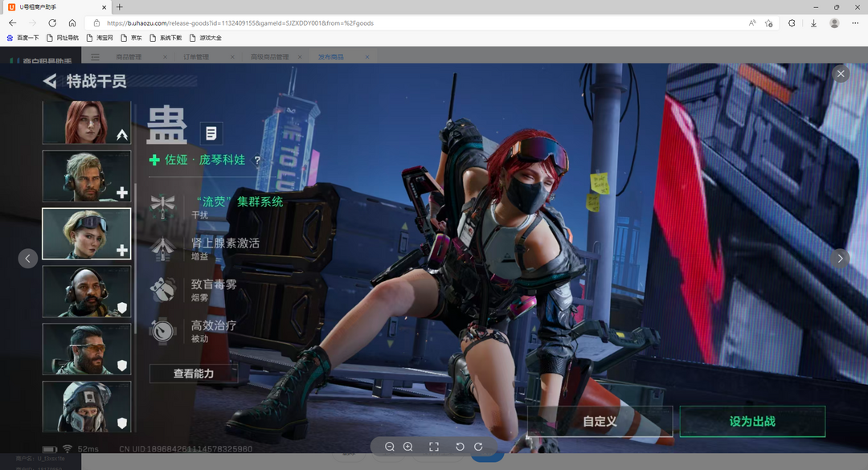Viewport: 868px width, 470px height.
Task: Rotate the image counterclockwise
Action: 460,447
